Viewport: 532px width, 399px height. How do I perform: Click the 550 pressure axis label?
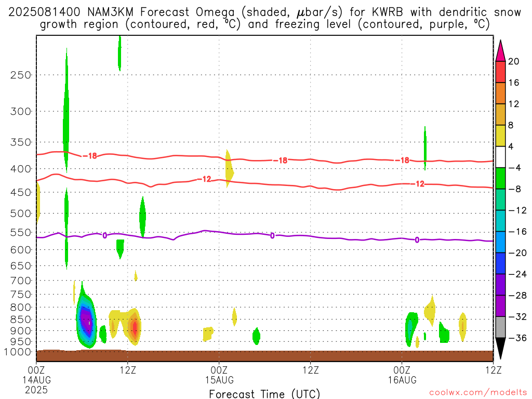(21, 232)
